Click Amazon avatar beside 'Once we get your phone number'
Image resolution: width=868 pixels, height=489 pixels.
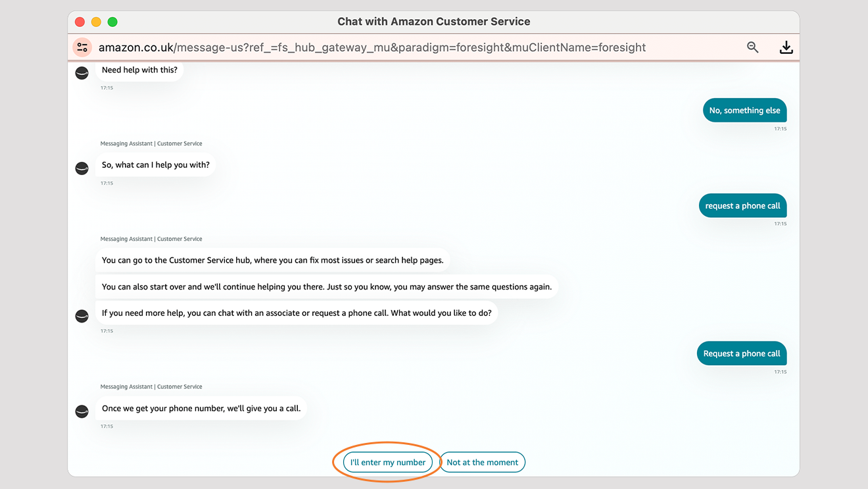click(82, 411)
